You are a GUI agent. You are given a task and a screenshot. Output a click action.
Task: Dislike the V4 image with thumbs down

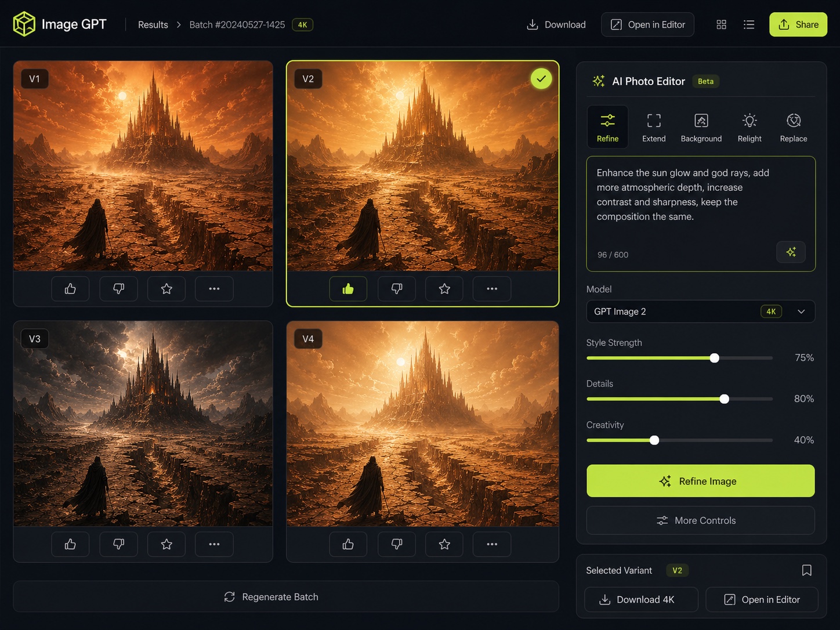[x=397, y=544]
